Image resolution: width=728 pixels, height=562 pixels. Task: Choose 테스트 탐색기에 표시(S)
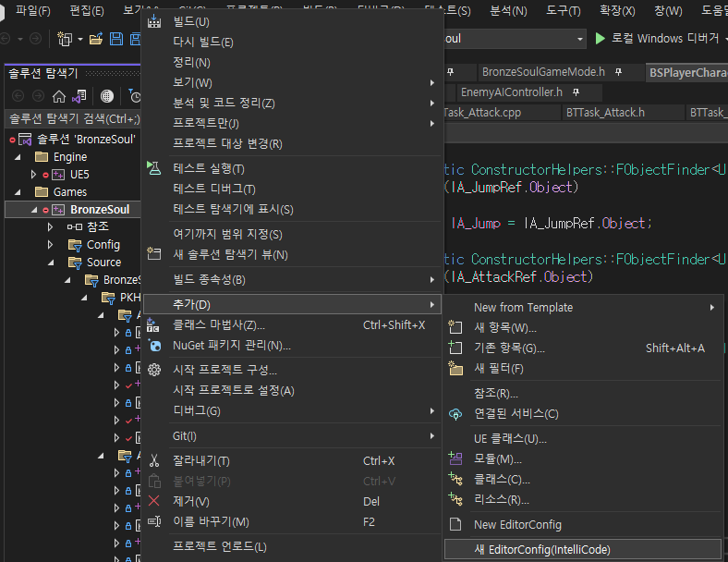(233, 210)
